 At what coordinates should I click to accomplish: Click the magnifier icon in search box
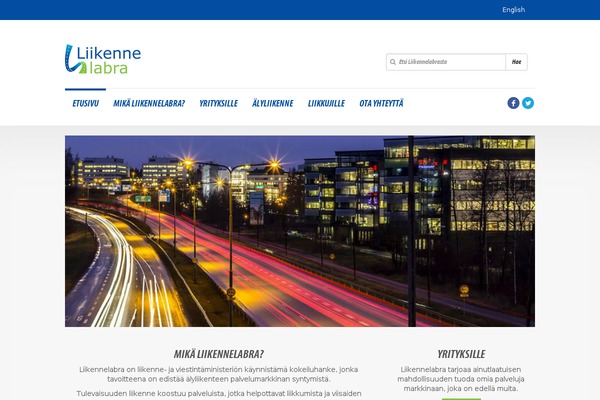(393, 62)
